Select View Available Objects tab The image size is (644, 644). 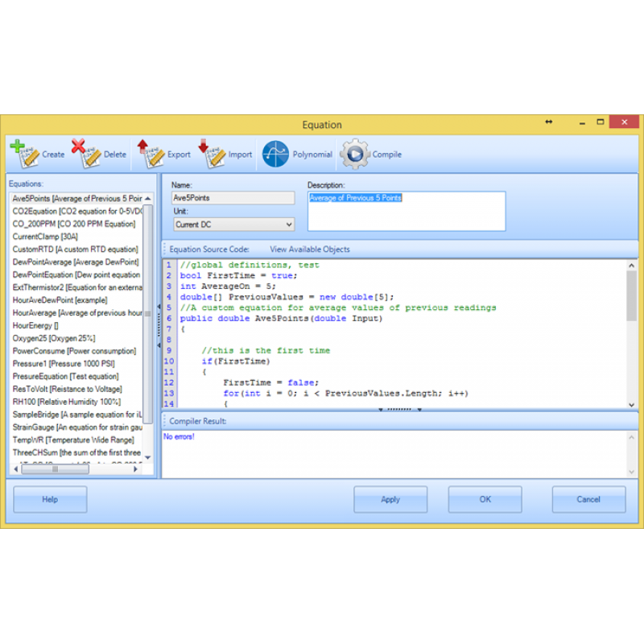[x=309, y=250]
